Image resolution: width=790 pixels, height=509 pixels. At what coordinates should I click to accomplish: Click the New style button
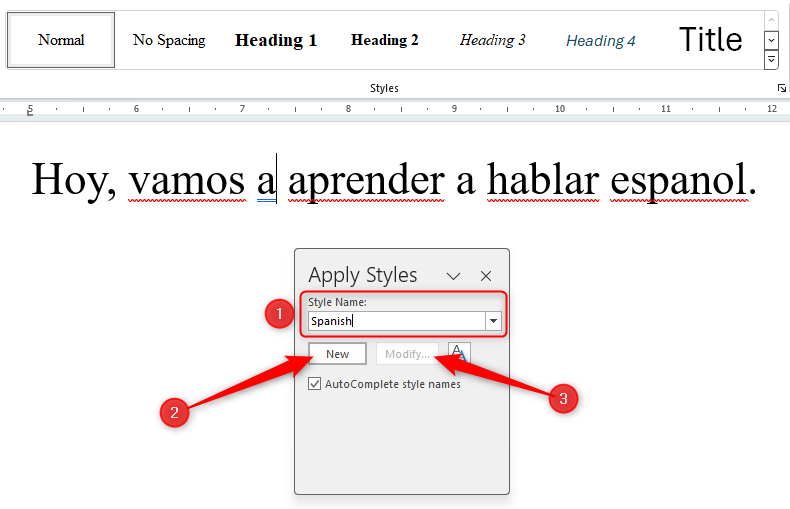pyautogui.click(x=337, y=354)
